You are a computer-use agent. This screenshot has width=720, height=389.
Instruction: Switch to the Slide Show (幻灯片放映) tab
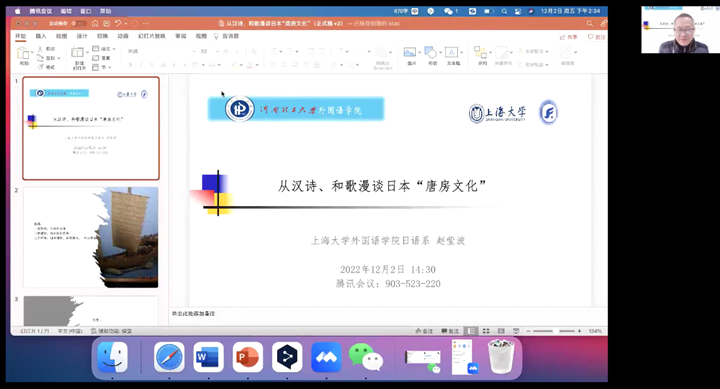click(152, 36)
